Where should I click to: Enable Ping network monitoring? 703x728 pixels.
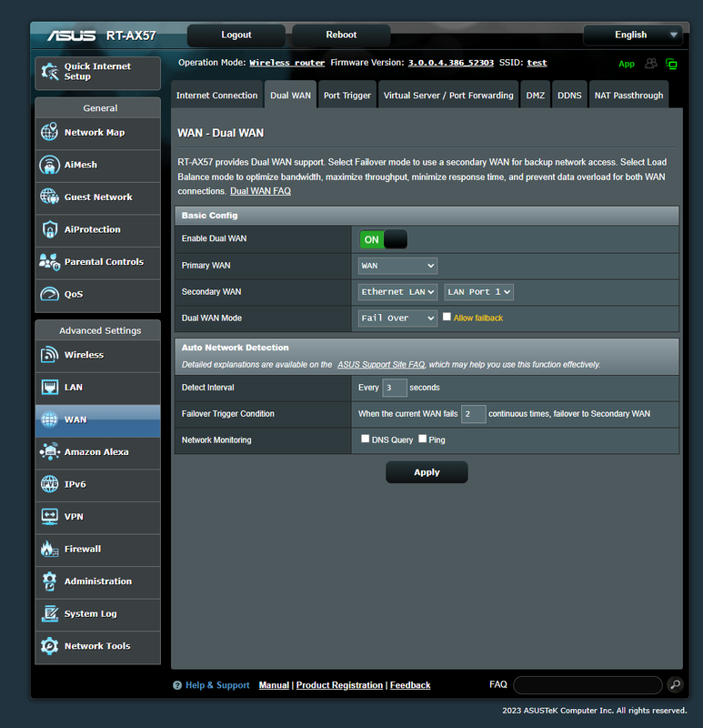[422, 439]
